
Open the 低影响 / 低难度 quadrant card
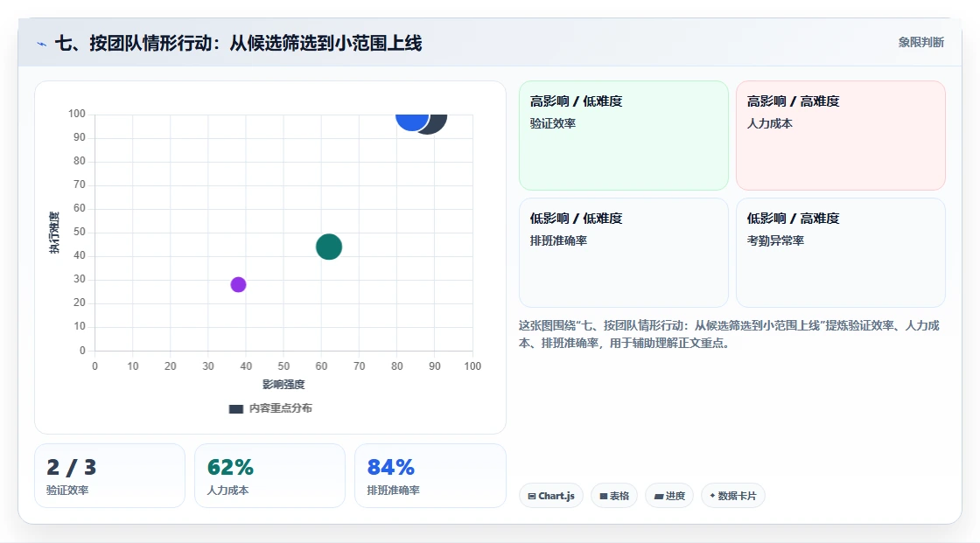(x=624, y=253)
